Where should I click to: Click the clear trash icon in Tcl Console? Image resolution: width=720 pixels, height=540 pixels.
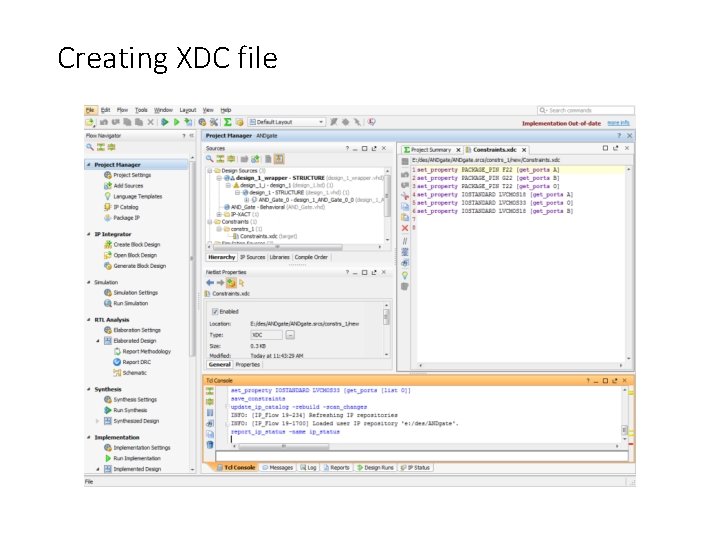(210, 444)
